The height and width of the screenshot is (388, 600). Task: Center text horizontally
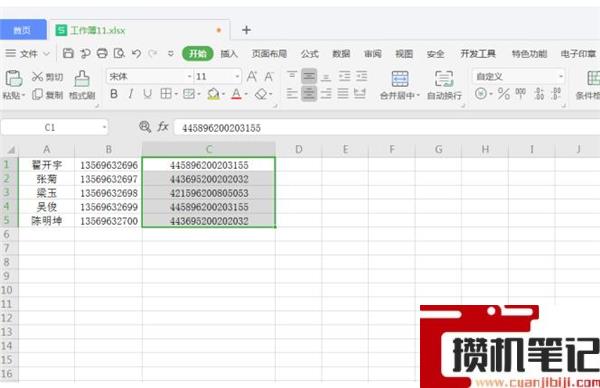click(309, 94)
